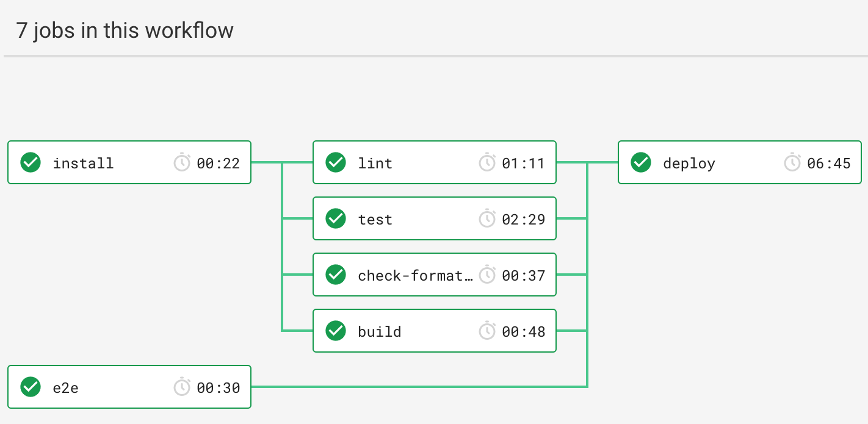Click the green checkmark on the build job
868x424 pixels.
(336, 331)
